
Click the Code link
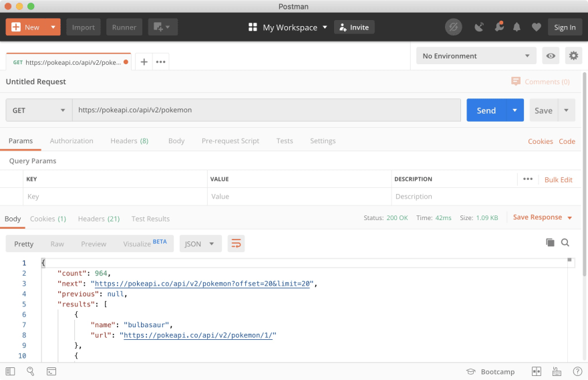[567, 142]
